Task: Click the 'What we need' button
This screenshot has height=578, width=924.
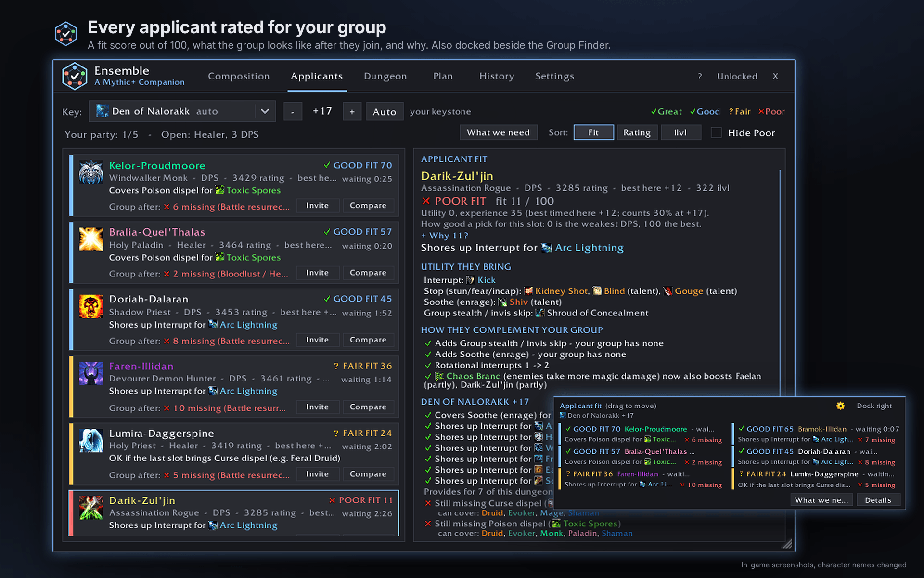Action: [x=498, y=132]
